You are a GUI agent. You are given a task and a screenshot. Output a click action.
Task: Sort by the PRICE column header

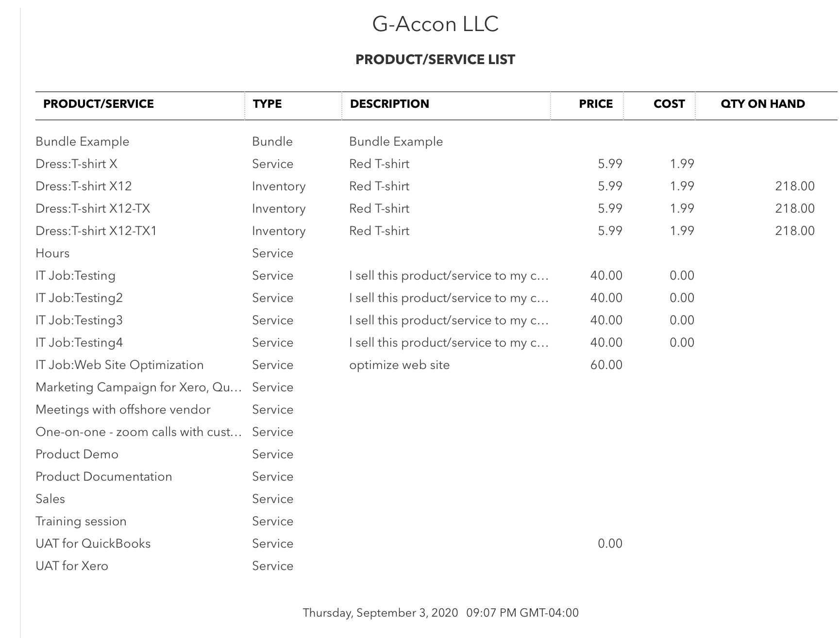(595, 104)
